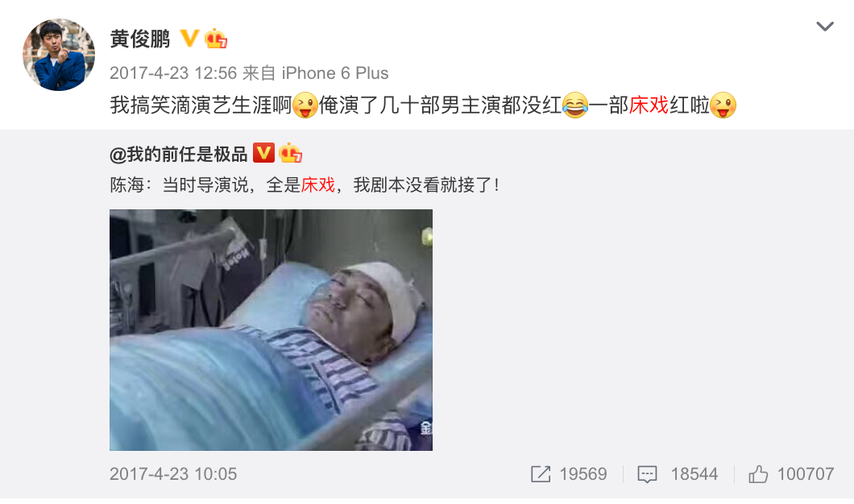Click the like count 100707
The width and height of the screenshot is (854, 504).
click(806, 474)
